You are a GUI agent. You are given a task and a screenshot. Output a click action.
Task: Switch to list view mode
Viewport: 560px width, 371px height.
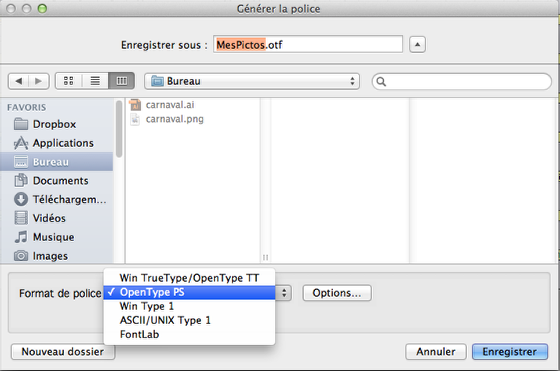(95, 81)
